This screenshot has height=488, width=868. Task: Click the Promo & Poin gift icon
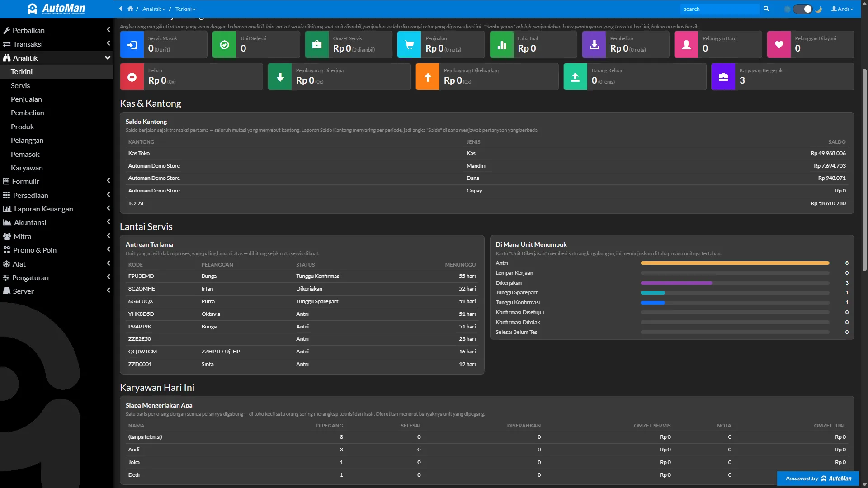[6, 250]
